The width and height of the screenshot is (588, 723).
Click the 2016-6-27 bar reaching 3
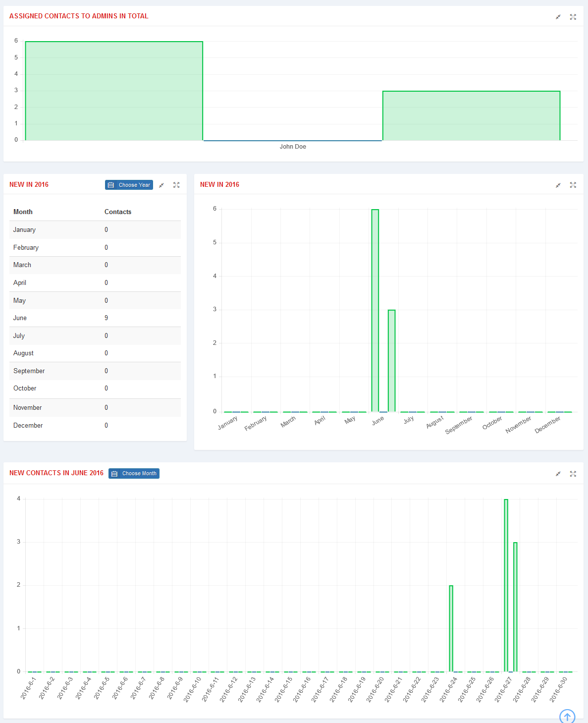click(515, 607)
